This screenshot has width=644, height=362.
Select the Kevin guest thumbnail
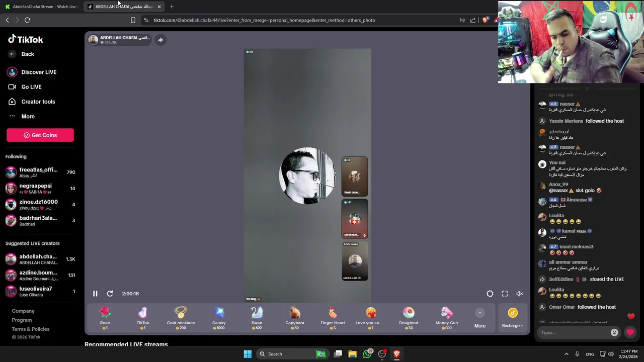click(355, 176)
